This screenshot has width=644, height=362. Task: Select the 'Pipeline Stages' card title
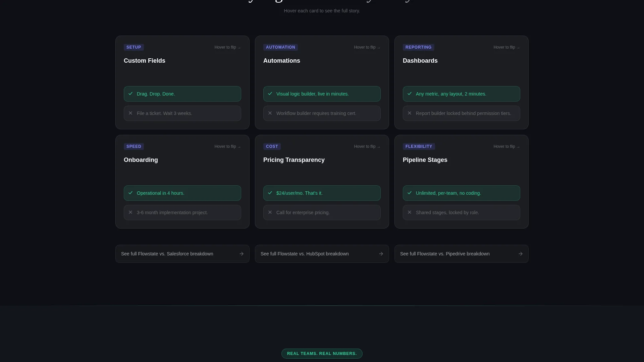click(425, 160)
